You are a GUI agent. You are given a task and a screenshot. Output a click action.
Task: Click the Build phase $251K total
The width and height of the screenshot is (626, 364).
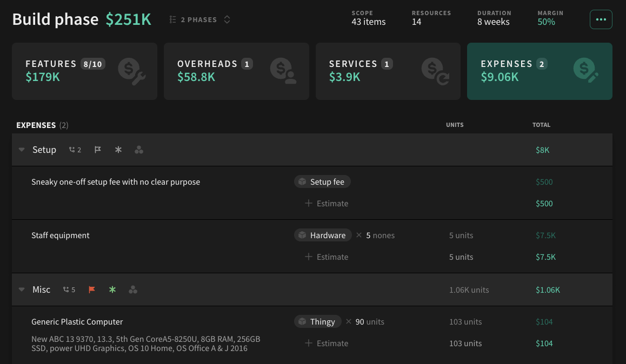(129, 19)
